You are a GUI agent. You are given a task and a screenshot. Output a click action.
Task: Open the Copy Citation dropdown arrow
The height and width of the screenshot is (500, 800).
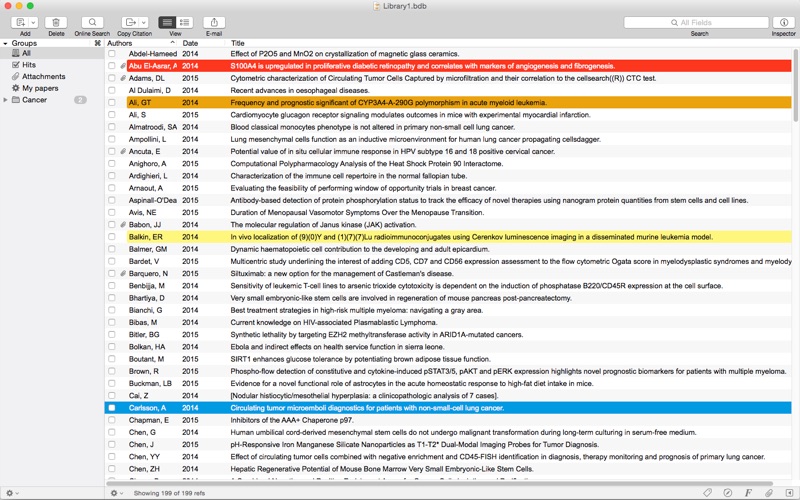tap(144, 22)
